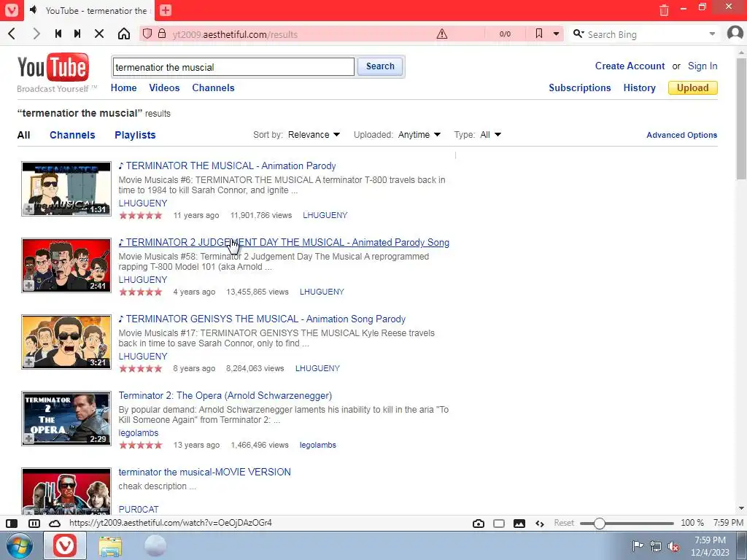Expand the Type All dropdown

(x=490, y=135)
